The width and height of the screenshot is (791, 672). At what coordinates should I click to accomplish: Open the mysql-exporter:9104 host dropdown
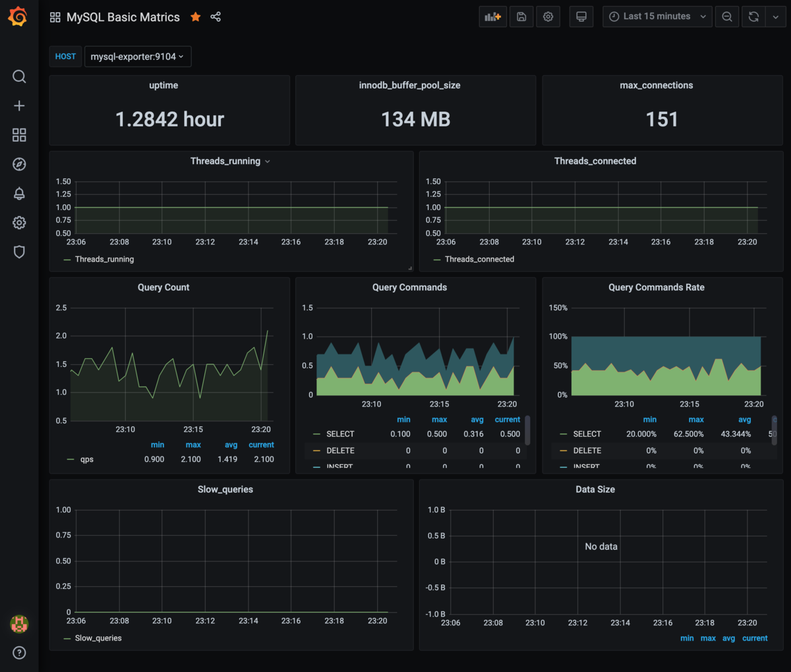(x=138, y=57)
